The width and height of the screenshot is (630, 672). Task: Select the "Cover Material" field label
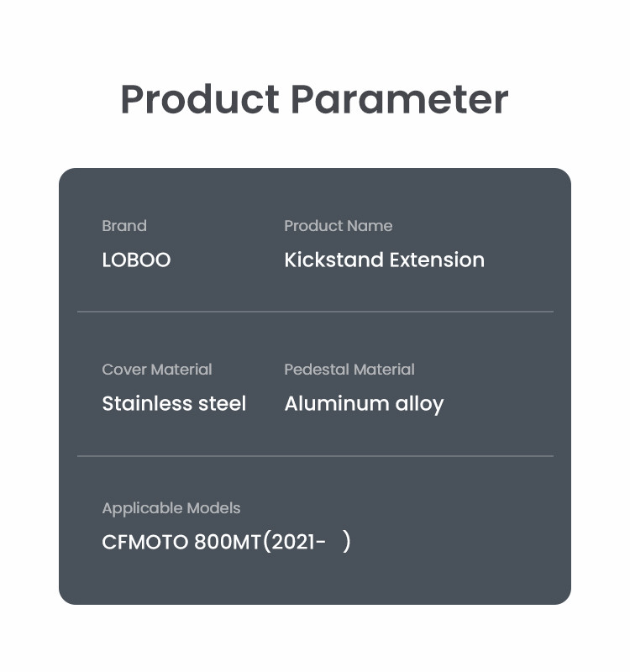tap(156, 370)
